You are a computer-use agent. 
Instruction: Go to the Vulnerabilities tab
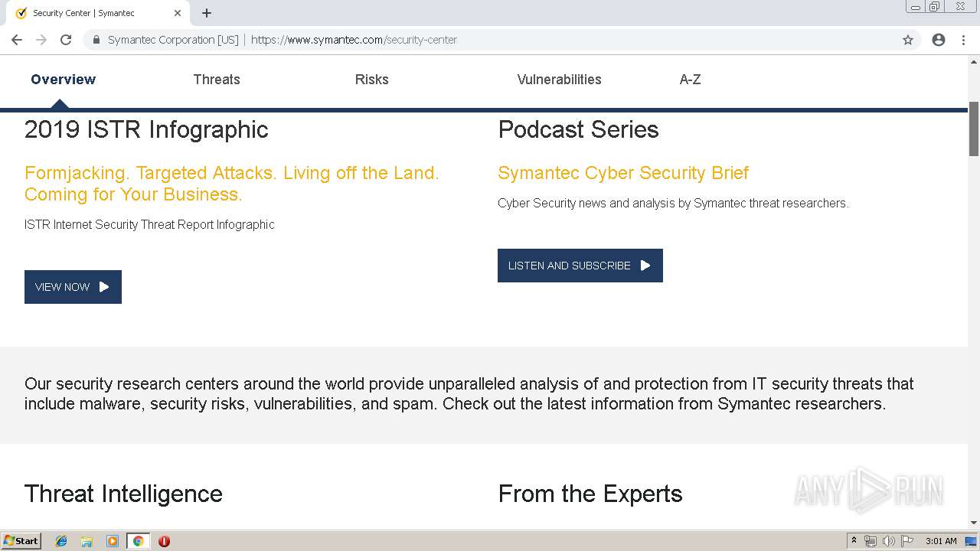point(559,80)
